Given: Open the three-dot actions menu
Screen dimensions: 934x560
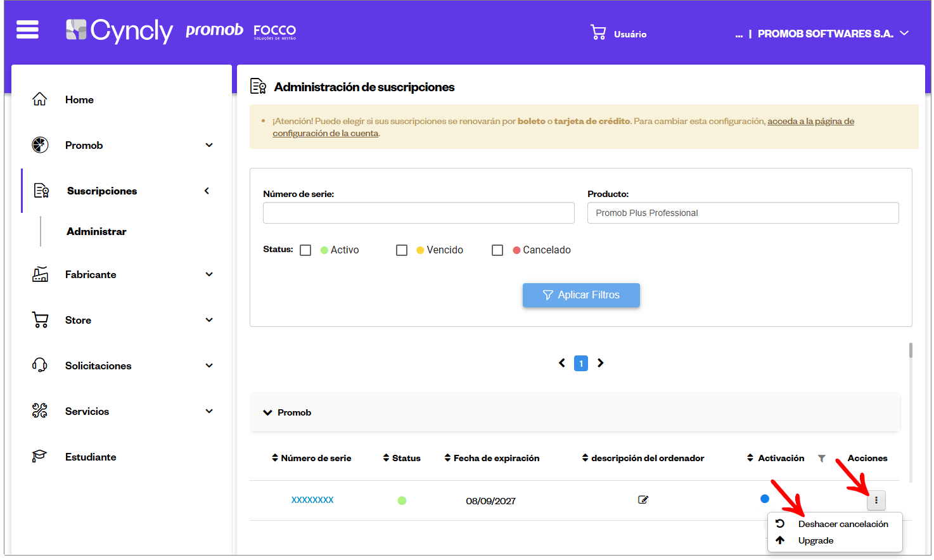Looking at the screenshot, I should (x=876, y=500).
